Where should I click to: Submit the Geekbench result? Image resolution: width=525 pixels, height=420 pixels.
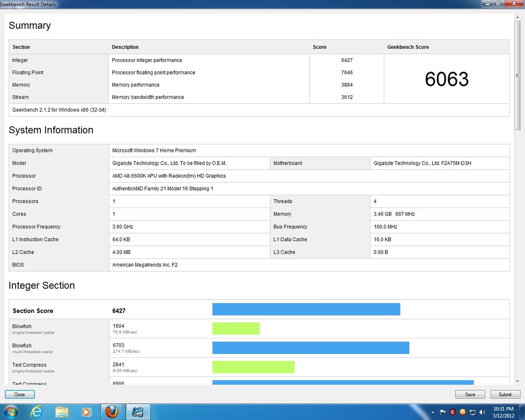(x=505, y=395)
